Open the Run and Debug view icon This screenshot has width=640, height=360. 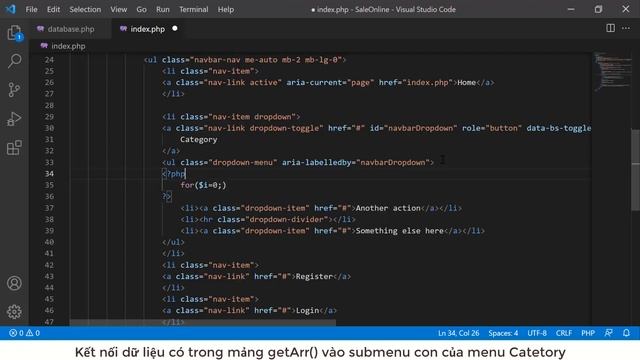coord(14,119)
